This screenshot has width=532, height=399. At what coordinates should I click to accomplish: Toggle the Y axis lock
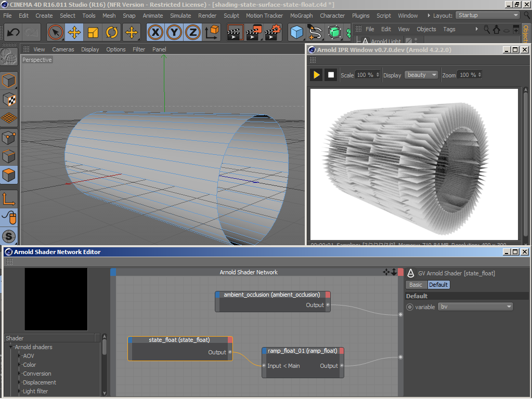[174, 33]
